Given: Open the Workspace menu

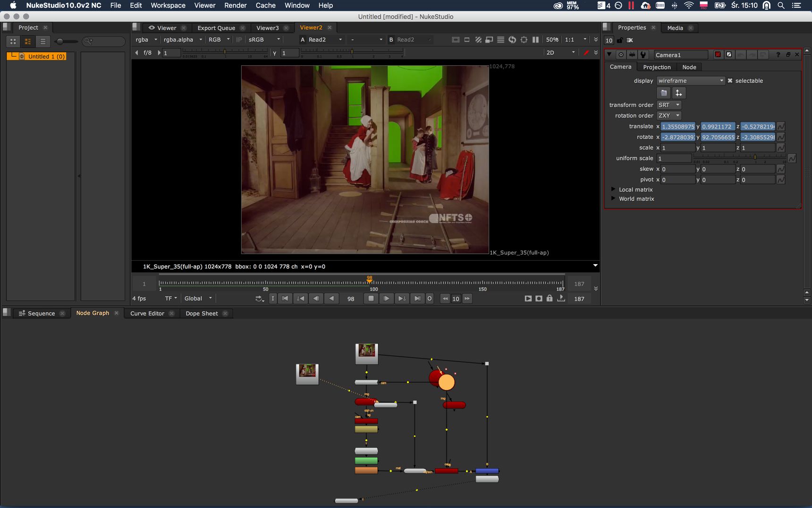Looking at the screenshot, I should coord(168,5).
